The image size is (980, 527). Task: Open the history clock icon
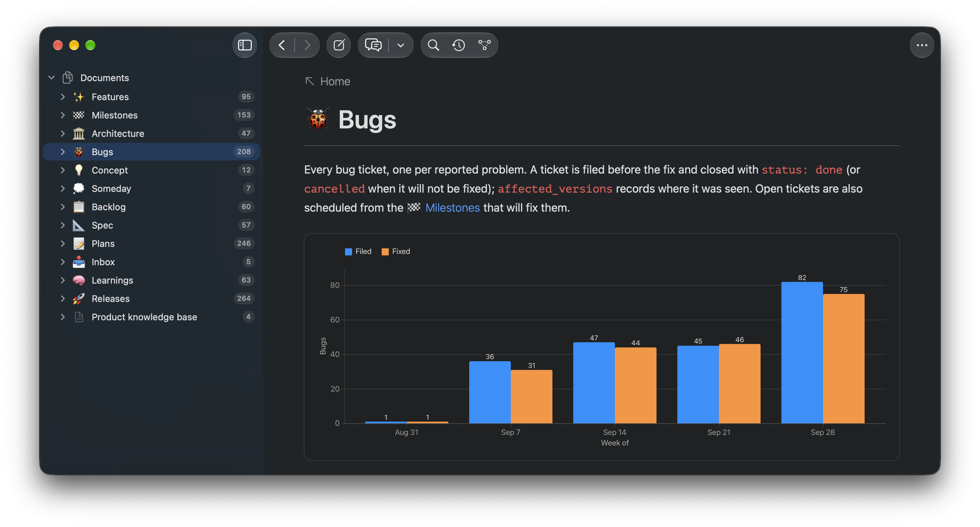point(458,45)
